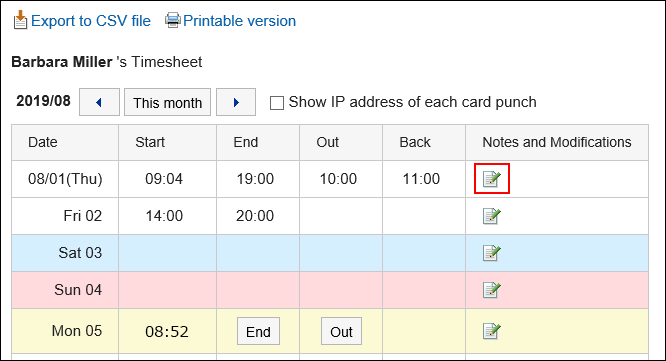Image resolution: width=666 pixels, height=361 pixels.
Task: Select the Start column header
Action: (167, 142)
